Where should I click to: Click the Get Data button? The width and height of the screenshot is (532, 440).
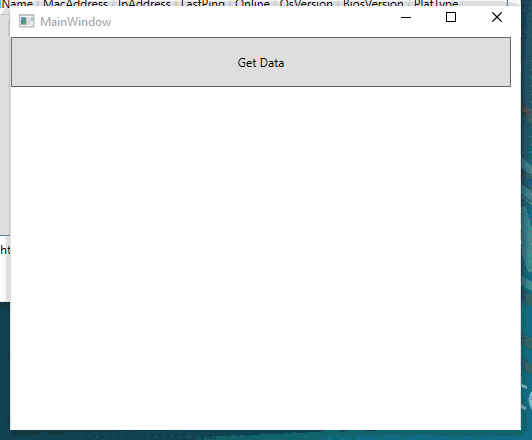tap(261, 62)
